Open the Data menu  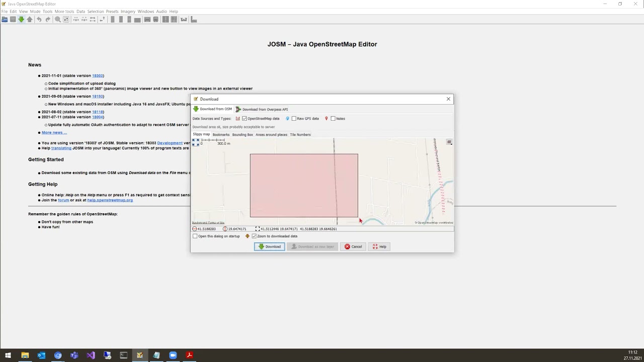80,11
